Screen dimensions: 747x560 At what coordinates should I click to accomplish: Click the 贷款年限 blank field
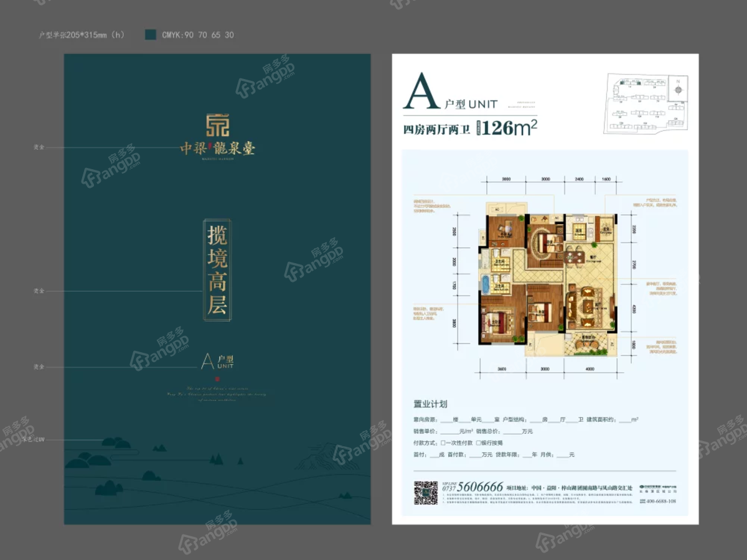(527, 455)
